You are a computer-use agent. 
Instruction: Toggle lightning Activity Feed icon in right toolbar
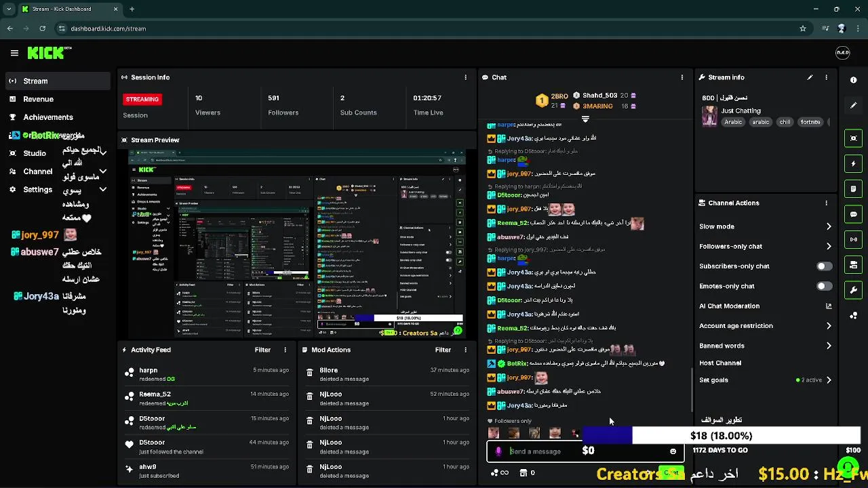tap(853, 163)
